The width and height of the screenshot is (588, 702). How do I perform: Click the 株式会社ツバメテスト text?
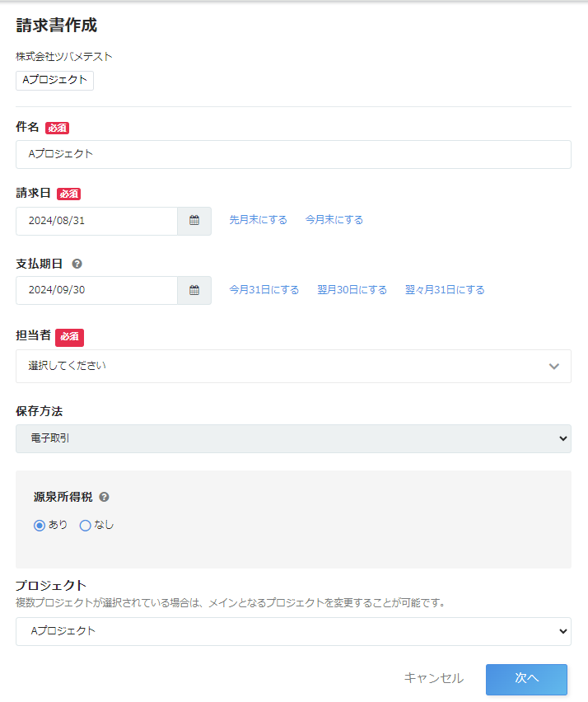64,56
